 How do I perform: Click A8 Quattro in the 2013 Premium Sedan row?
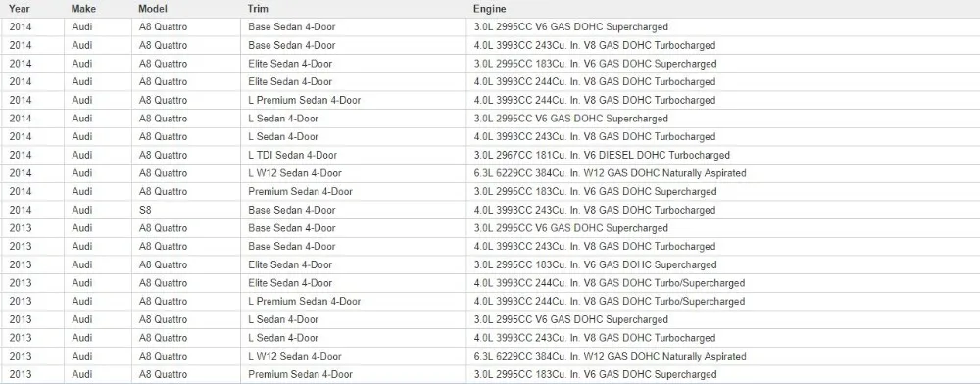coord(163,374)
